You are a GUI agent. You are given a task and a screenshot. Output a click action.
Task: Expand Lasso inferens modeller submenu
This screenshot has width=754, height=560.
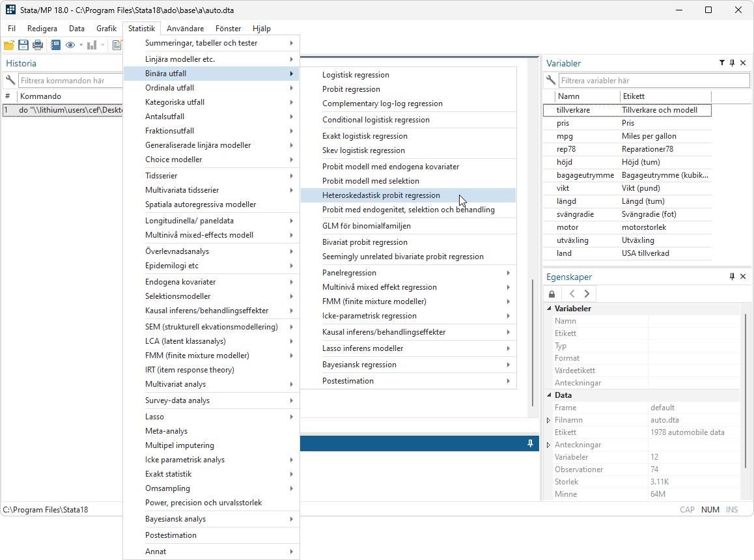pos(408,348)
